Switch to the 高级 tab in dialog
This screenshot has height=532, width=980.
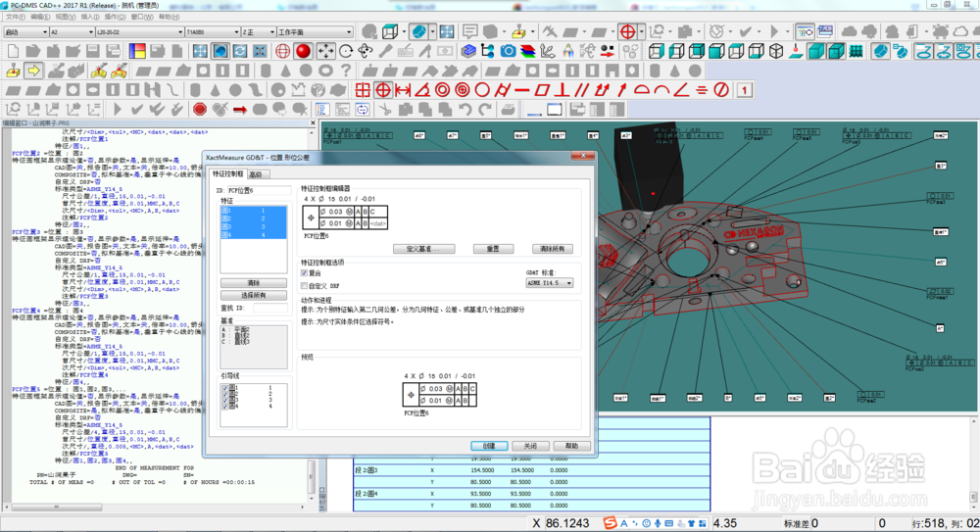[256, 174]
